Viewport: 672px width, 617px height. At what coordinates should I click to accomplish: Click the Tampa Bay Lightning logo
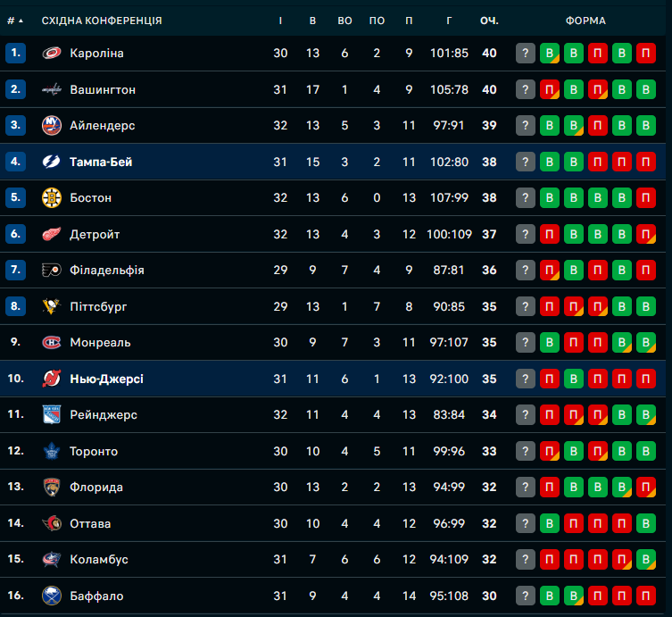point(52,163)
